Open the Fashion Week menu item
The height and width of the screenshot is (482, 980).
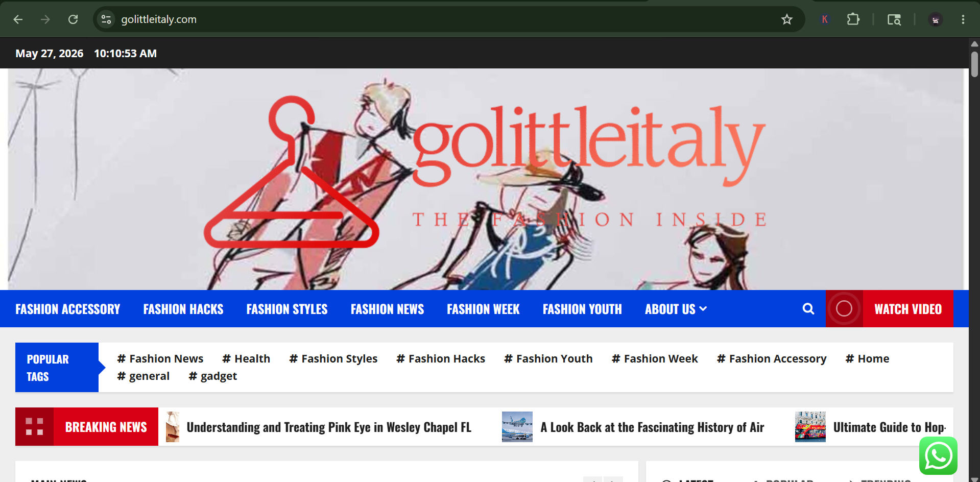click(x=483, y=309)
